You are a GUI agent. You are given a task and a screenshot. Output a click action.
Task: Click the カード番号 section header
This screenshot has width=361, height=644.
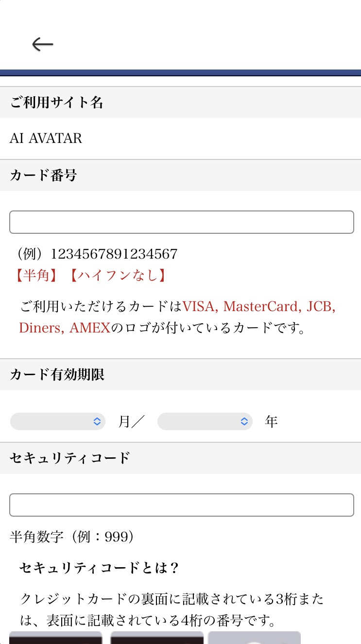[180, 175]
